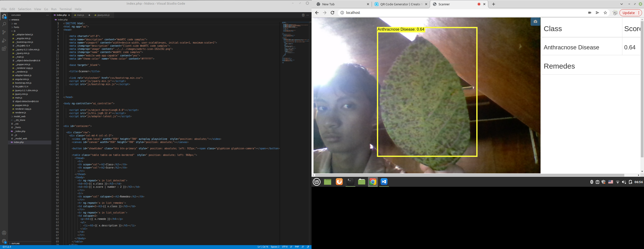This screenshot has width=644, height=249.
Task: Bookmark this page with the star icon
Action: coord(605,13)
